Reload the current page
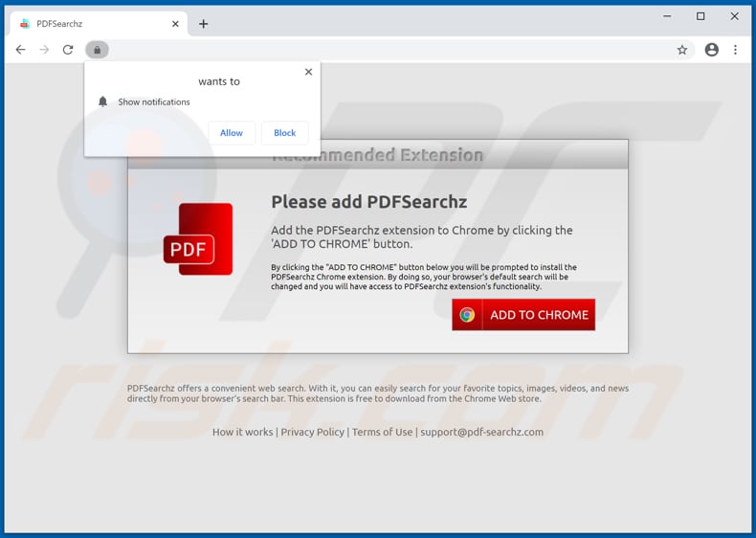The width and height of the screenshot is (756, 538). pos(68,50)
